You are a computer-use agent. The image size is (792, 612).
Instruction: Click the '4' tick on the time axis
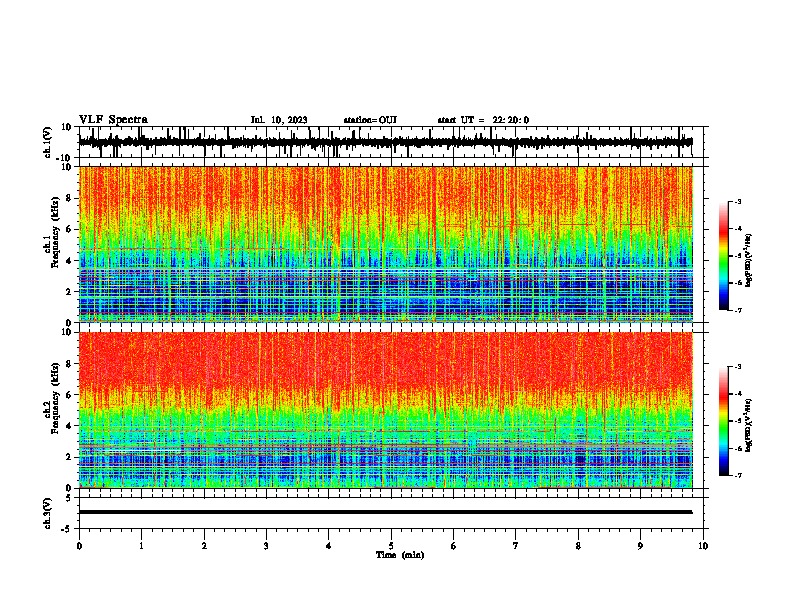pyautogui.click(x=329, y=546)
